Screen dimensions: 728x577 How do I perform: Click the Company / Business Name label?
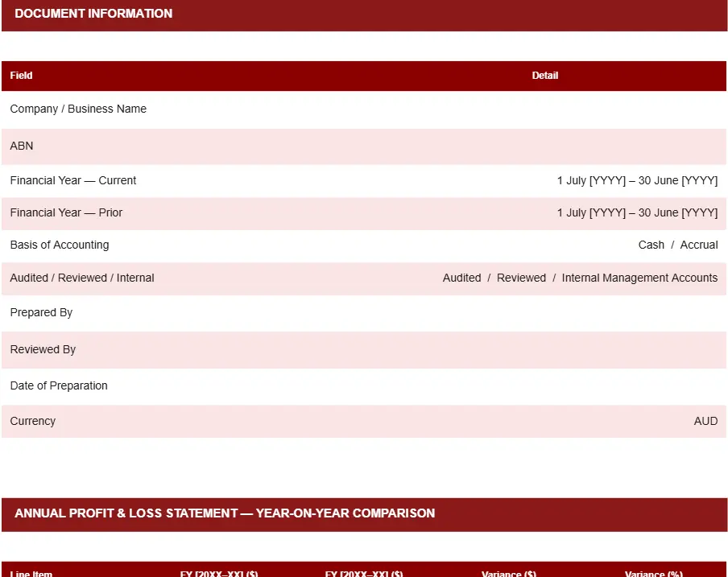(x=78, y=109)
